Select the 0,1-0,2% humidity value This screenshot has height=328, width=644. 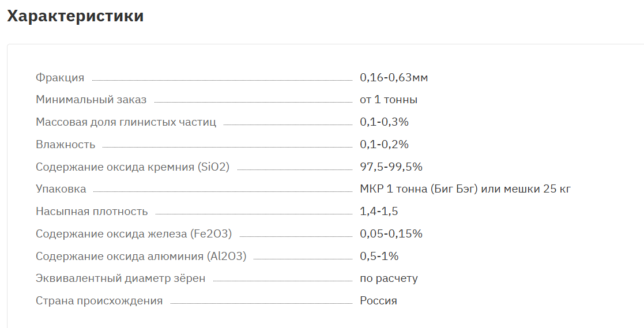click(x=385, y=145)
